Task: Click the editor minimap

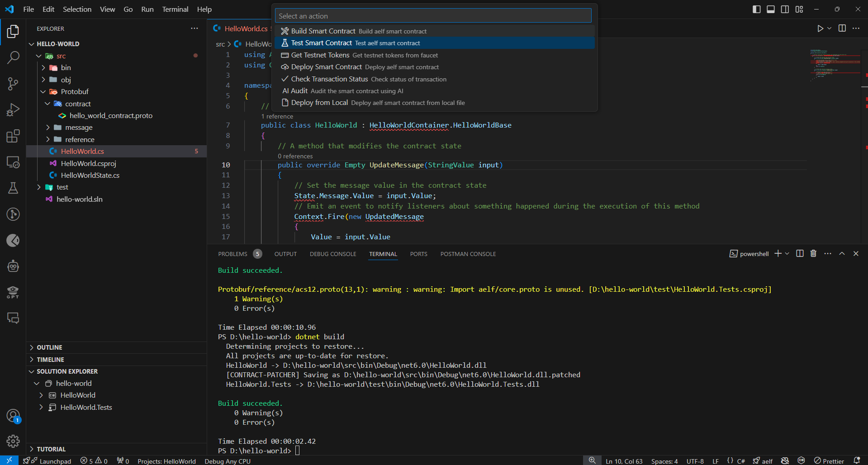Action: [835, 66]
